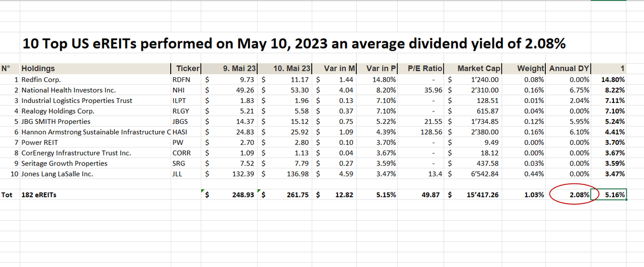Click the Annual DY column header
Viewport: 644px width, 267px height.
569,69
